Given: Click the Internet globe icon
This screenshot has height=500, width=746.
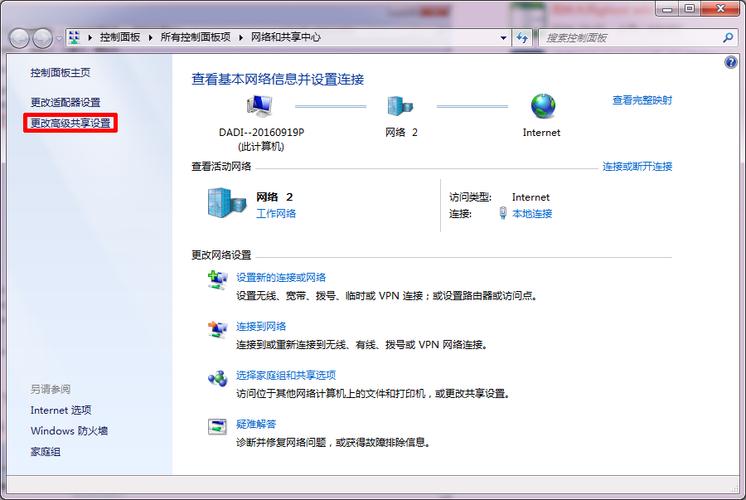Looking at the screenshot, I should pos(543,106).
